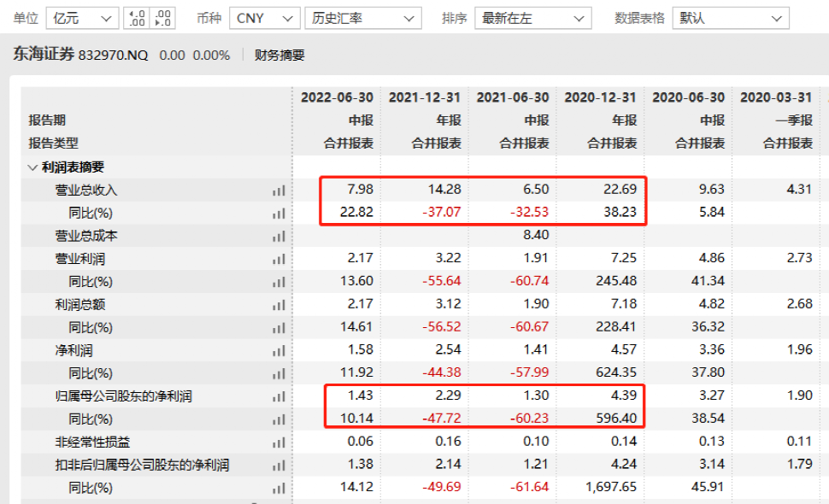The width and height of the screenshot is (829, 504).
Task: Open the chart icon for the last 同比(%) row
Action: click(x=278, y=488)
